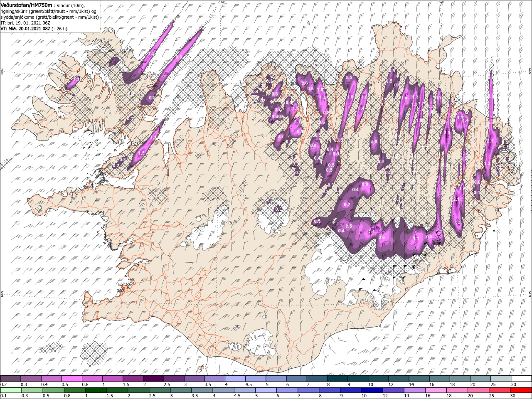Pick lower legend pink swatch between 16 and 18
Image resolution: width=532 pixels, height=399 pixels.
click(x=436, y=390)
